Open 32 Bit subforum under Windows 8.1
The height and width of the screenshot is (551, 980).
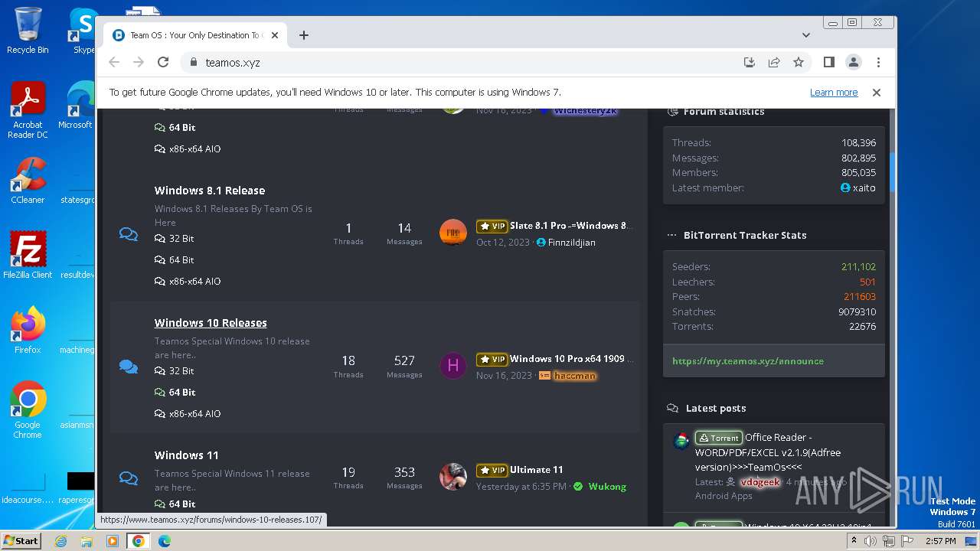[x=175, y=239]
